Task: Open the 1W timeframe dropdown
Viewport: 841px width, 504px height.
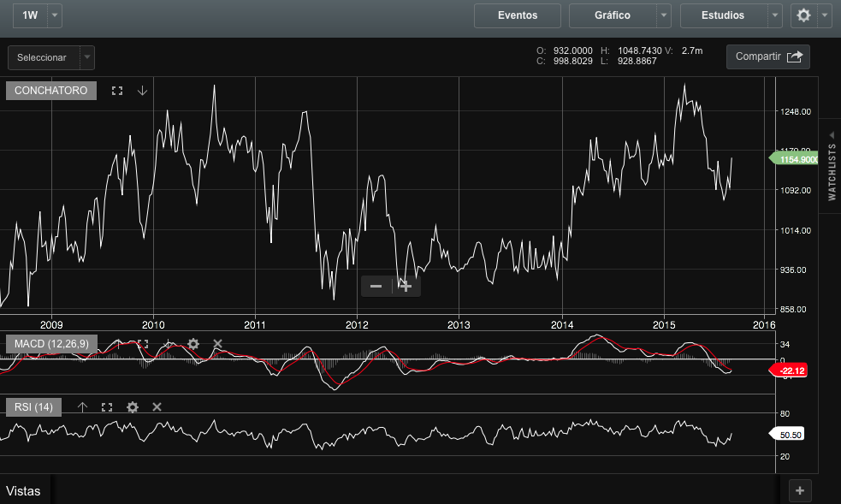Action: (55, 15)
